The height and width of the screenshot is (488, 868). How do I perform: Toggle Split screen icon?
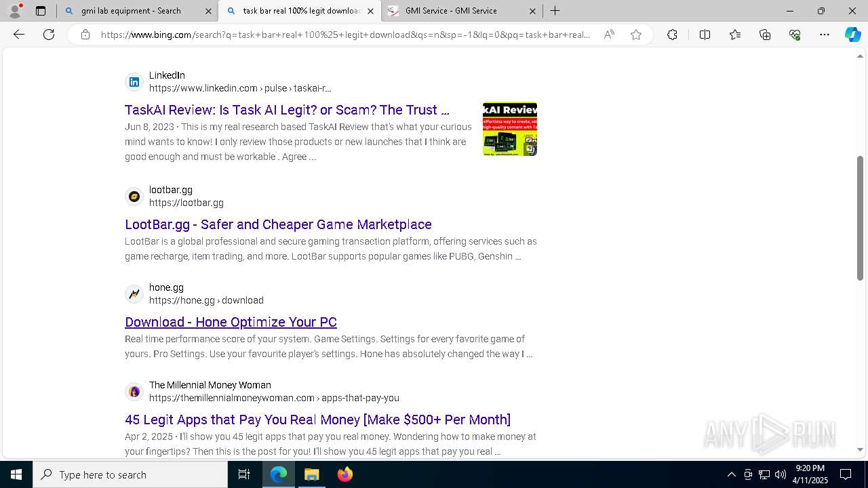click(705, 35)
